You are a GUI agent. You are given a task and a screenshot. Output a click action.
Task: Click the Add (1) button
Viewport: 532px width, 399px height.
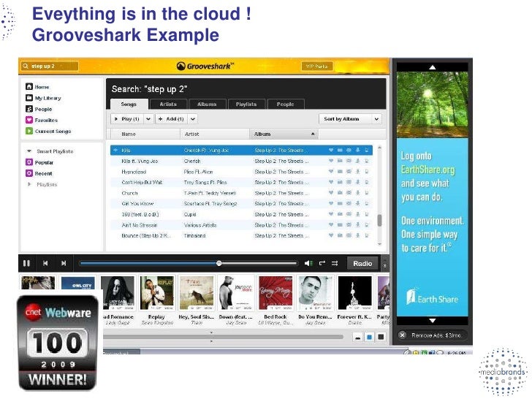[172, 119]
